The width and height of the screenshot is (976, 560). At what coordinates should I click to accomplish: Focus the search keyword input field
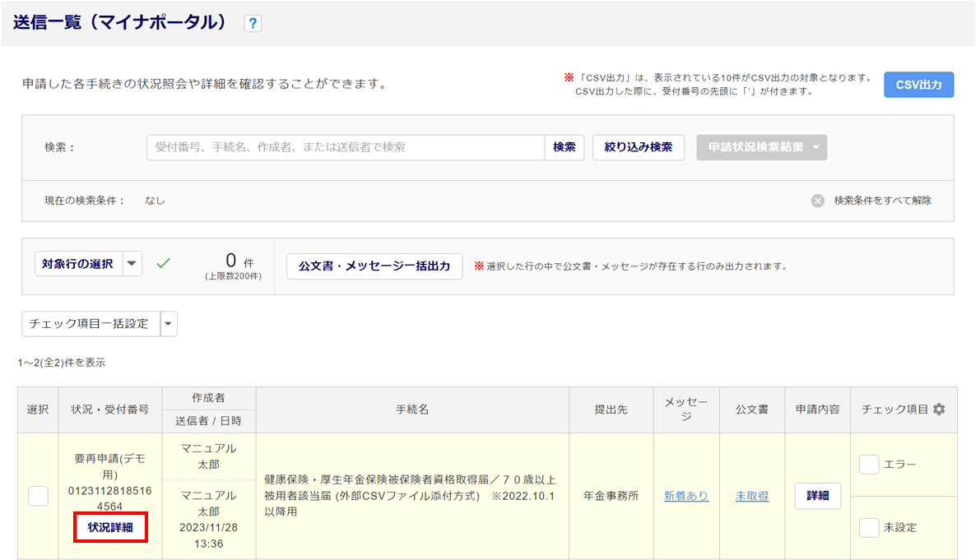click(346, 147)
